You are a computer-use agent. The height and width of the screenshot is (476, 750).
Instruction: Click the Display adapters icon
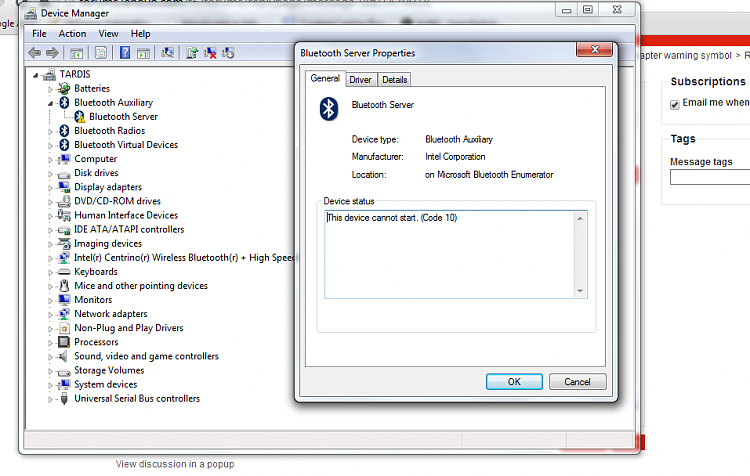tap(64, 187)
